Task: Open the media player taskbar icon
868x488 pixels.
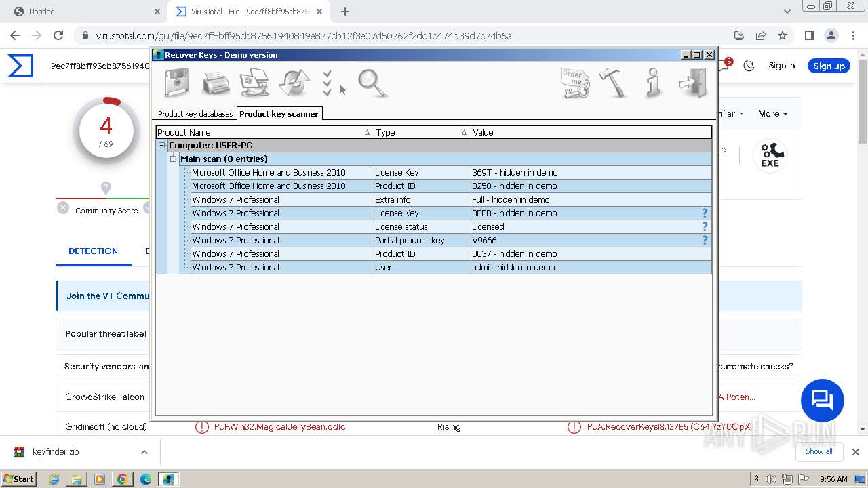Action: [100, 479]
